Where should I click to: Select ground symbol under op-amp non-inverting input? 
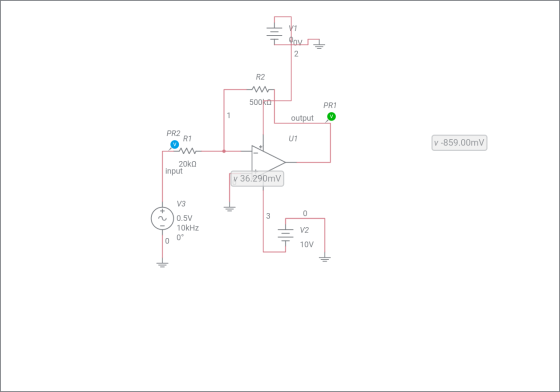click(230, 209)
